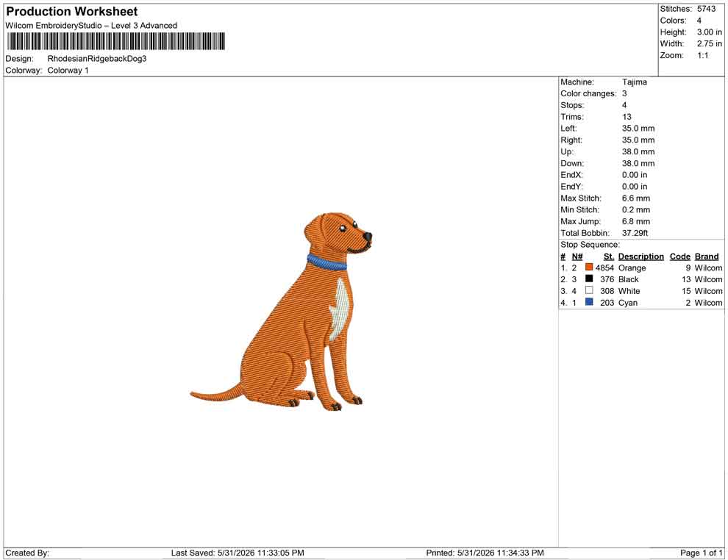Click the Stitches count 5743
This screenshot has height=560, width=728.
[x=706, y=9]
